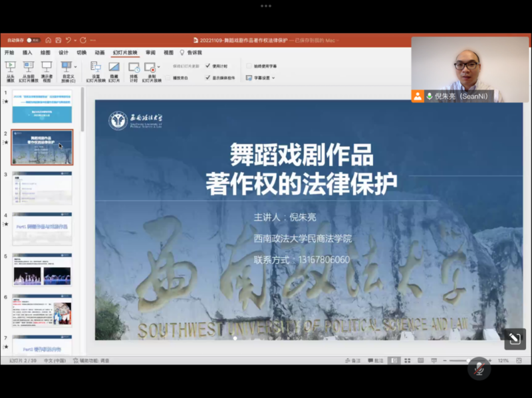Click the 中文(中国) language indicator
Viewport: 532px width, 398px height.
pos(55,360)
